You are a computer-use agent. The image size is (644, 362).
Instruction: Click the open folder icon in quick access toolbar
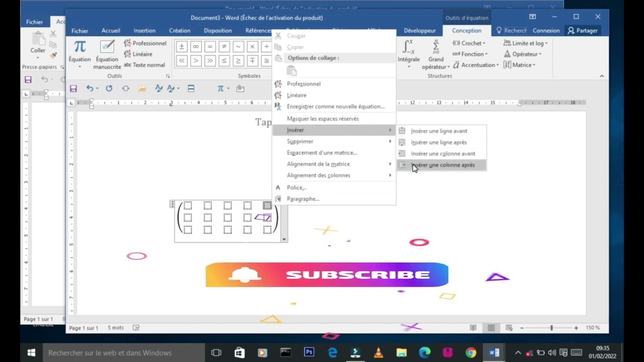(142, 88)
